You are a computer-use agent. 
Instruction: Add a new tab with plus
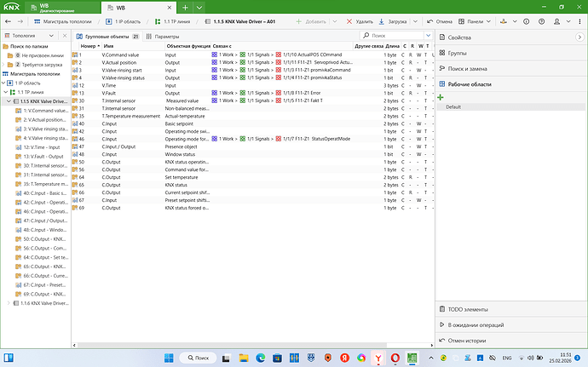point(185,8)
